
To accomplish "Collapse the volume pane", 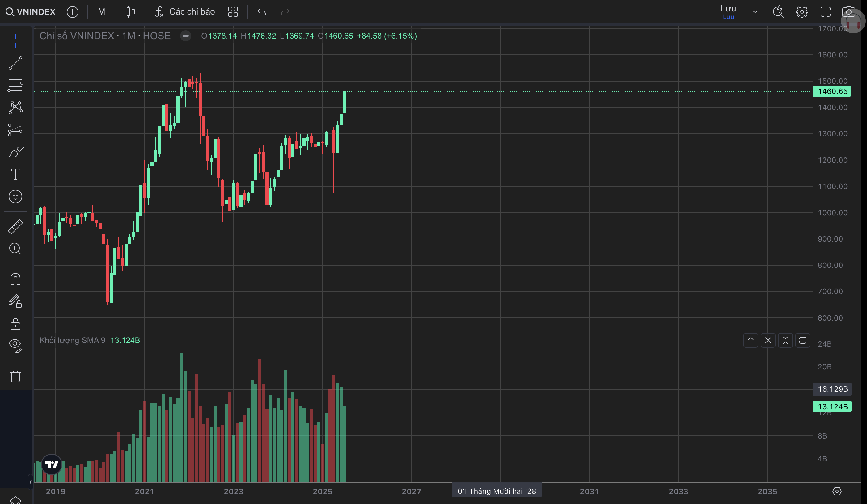I will [785, 340].
